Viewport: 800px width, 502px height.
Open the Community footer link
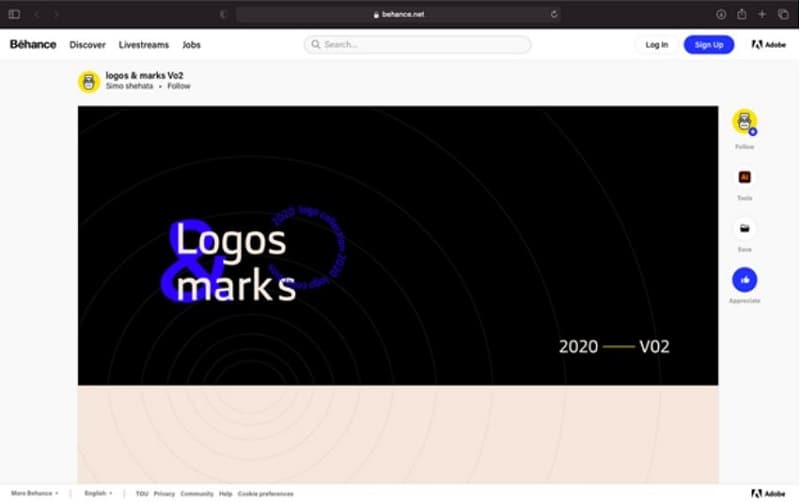pos(197,494)
